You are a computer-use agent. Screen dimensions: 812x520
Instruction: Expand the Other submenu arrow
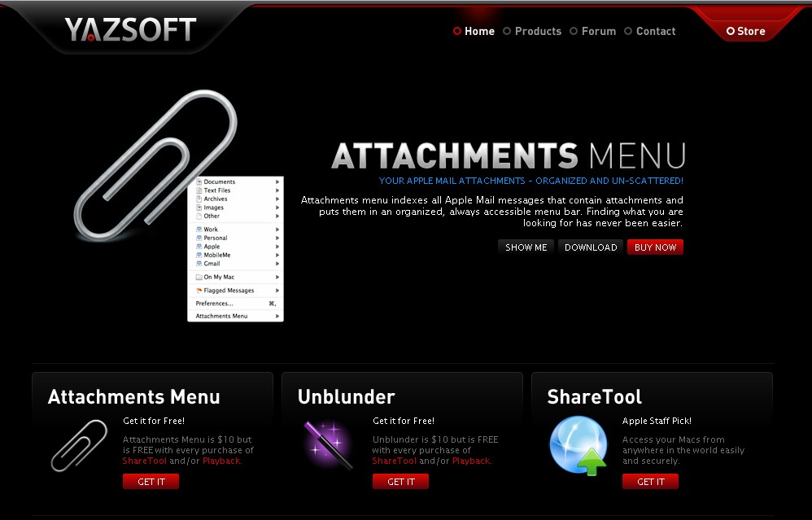click(x=277, y=216)
